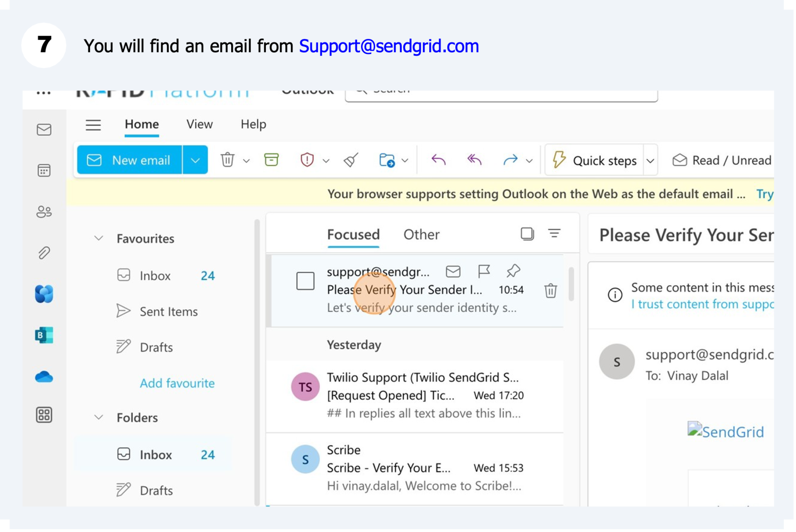This screenshot has height=532, width=796.
Task: Click the folder pane scrollbar
Action: (x=257, y=362)
